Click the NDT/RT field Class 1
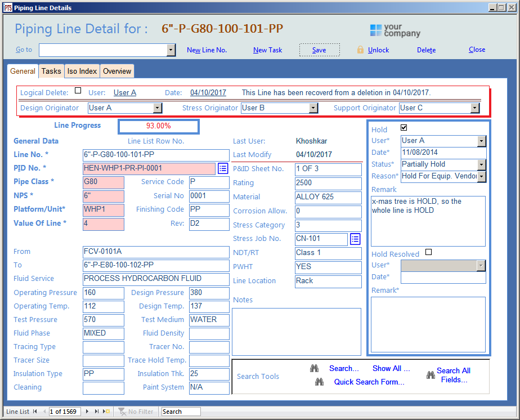 [328, 253]
